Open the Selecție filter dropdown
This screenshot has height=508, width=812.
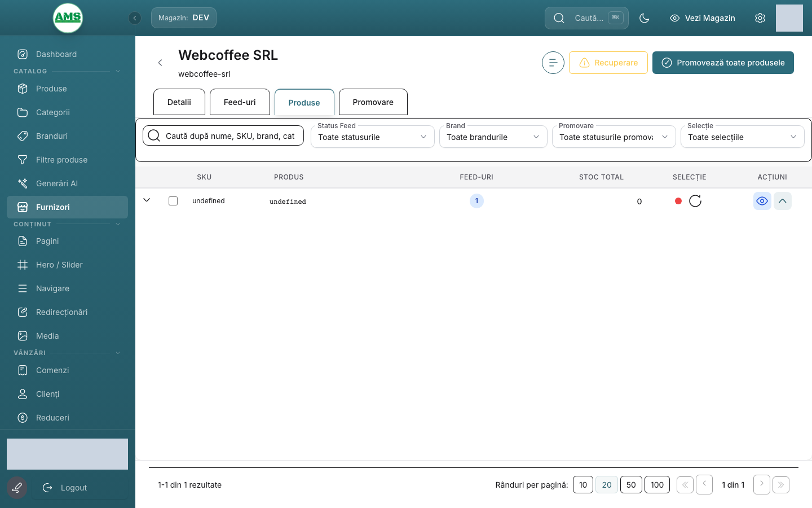pos(743,137)
